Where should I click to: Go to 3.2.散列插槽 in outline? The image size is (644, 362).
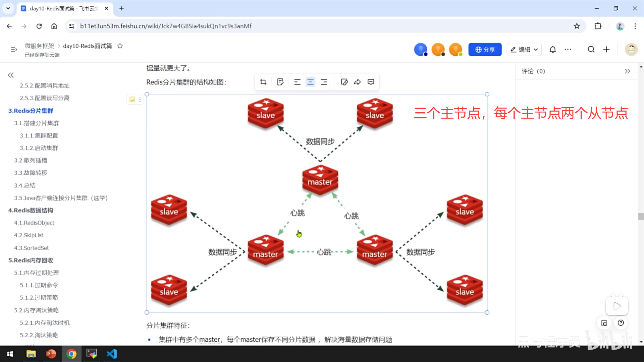click(31, 160)
